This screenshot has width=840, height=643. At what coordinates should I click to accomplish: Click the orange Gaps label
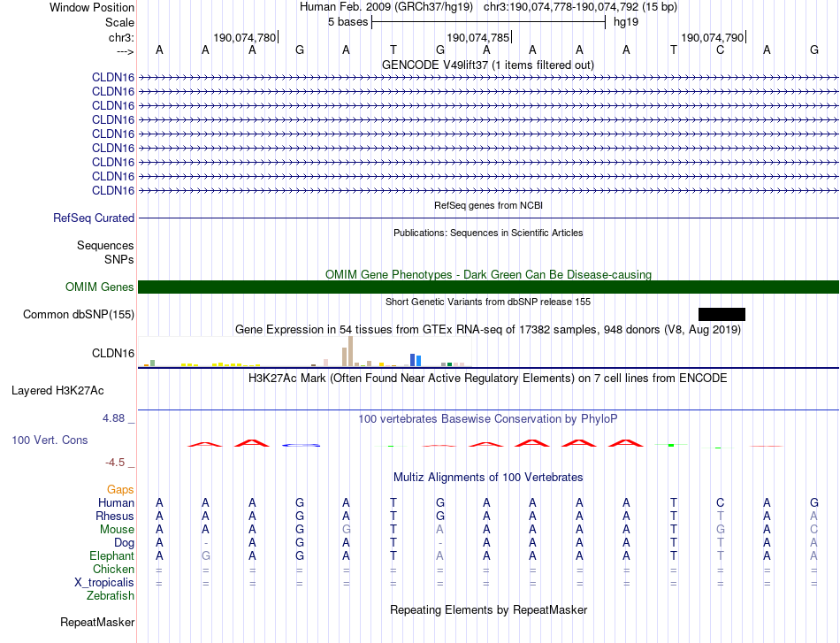coord(120,489)
